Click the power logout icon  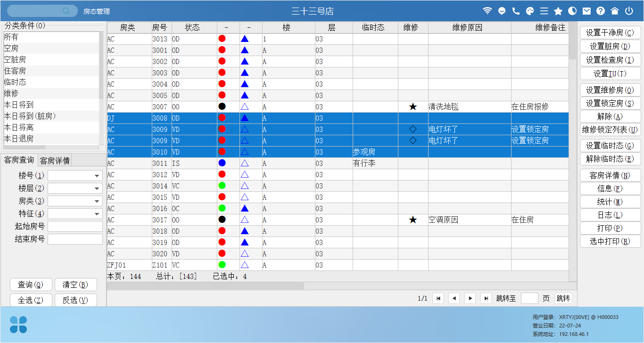pyautogui.click(x=629, y=11)
